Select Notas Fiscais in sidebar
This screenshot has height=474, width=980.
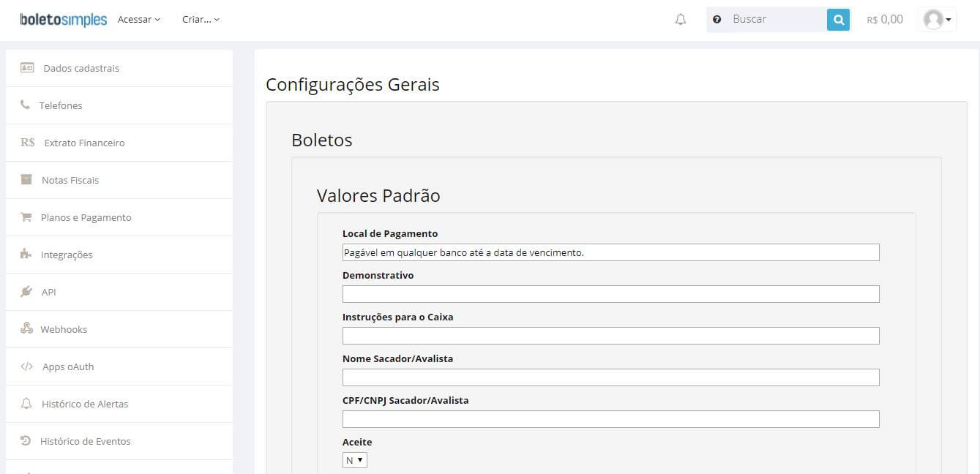click(119, 180)
